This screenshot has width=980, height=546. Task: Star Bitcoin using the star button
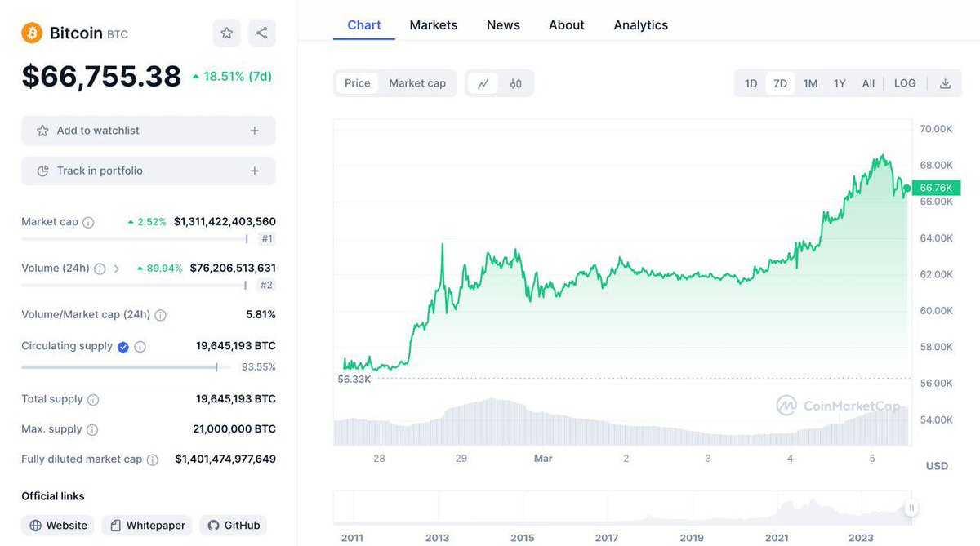click(227, 33)
